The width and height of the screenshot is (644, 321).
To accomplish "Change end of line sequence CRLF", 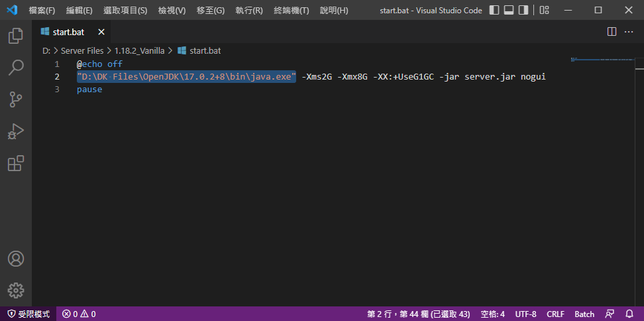I will (555, 314).
